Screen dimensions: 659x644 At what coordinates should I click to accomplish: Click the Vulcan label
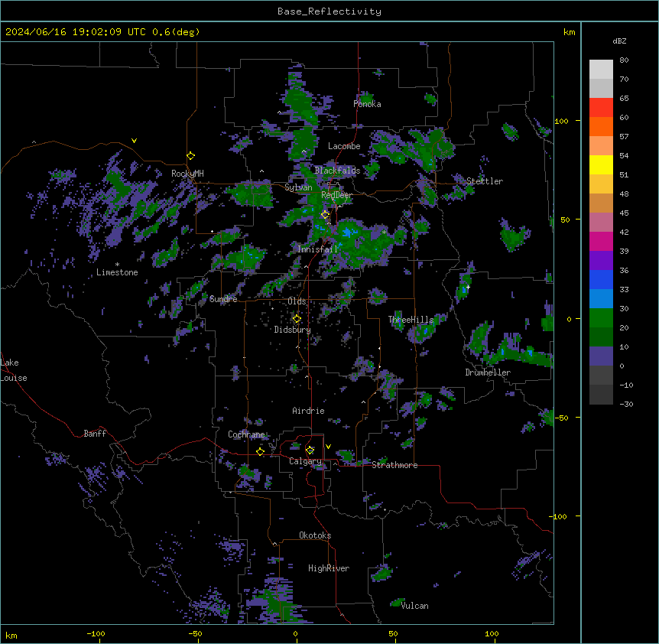point(414,606)
